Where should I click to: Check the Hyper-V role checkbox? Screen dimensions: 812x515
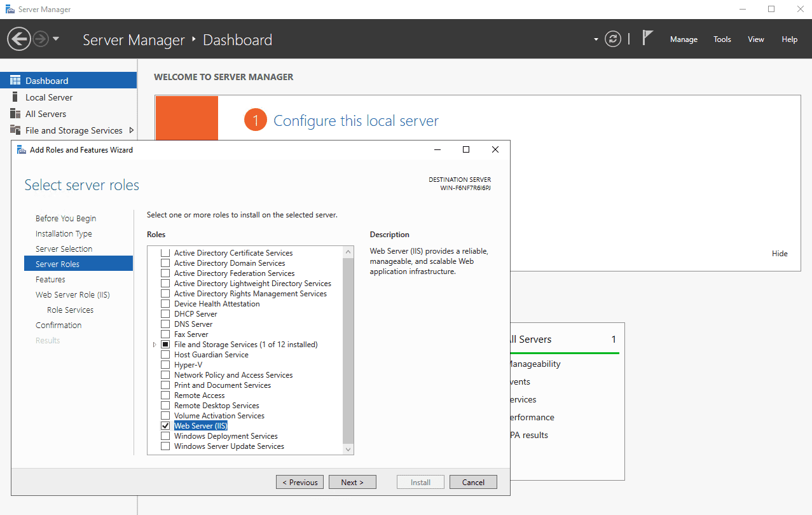[165, 365]
